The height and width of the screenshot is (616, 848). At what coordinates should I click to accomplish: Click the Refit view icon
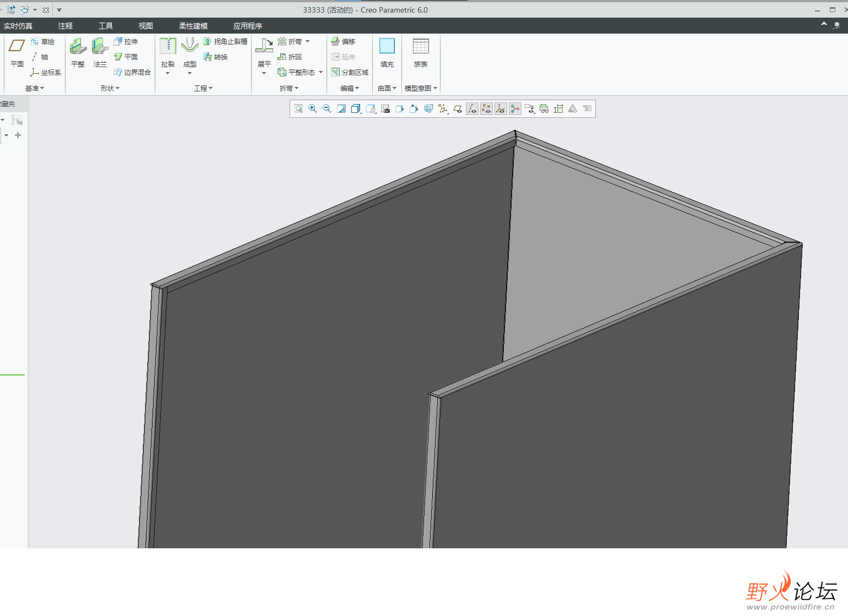(x=298, y=109)
